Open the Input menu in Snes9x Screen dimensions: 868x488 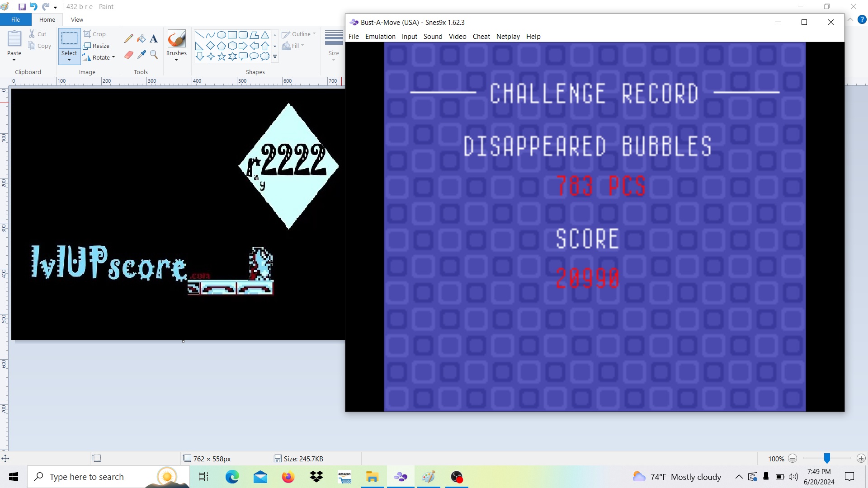[x=410, y=37]
